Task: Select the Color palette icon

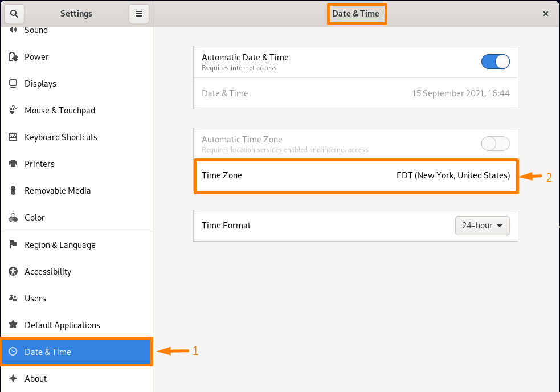Action: 13,217
